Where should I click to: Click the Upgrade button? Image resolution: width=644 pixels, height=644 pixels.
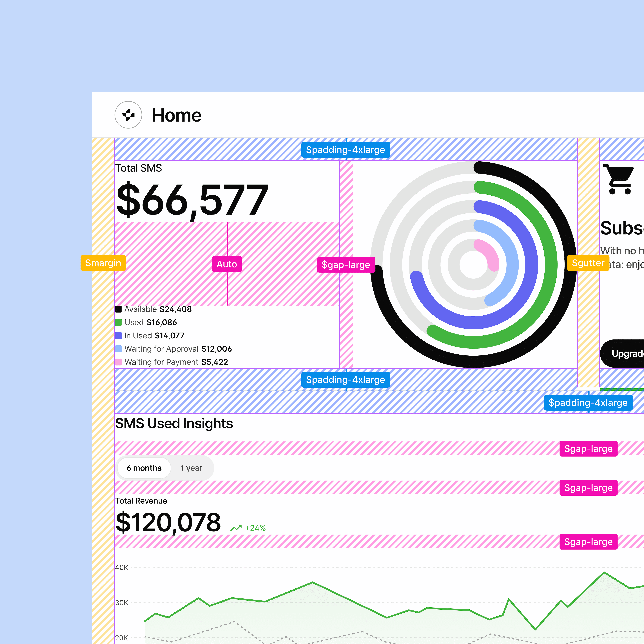(622, 354)
